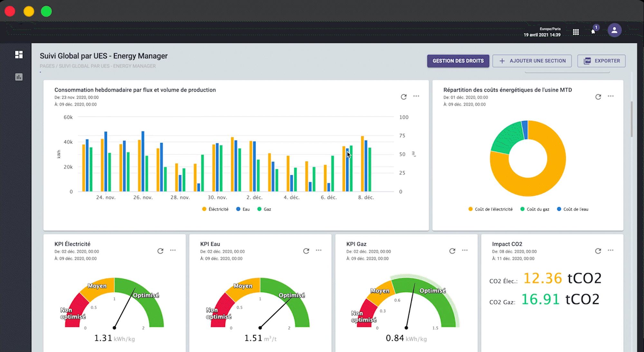Open the user profile avatar

[614, 30]
